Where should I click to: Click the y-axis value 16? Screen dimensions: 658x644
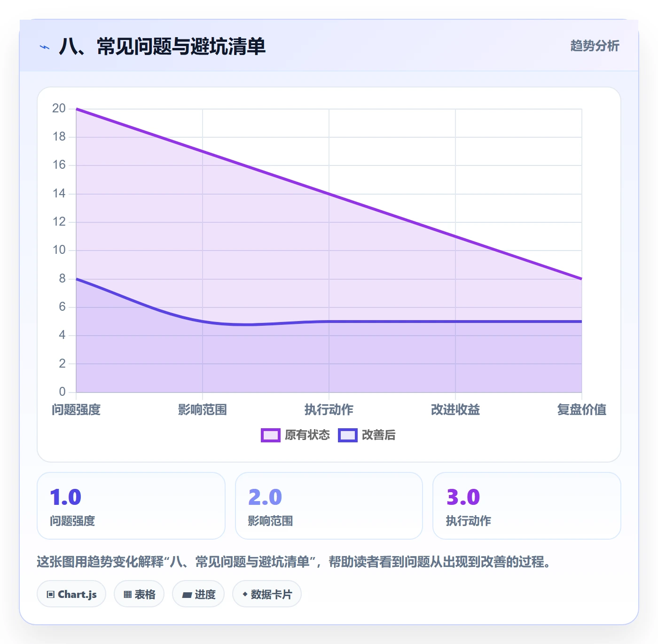[x=59, y=165]
